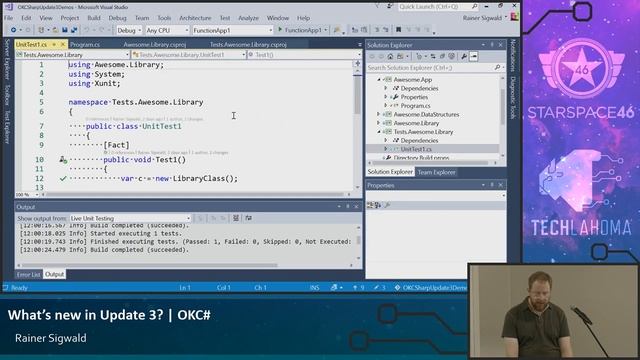
Task: Collapse the Awesome.App project node
Action: pos(379,80)
